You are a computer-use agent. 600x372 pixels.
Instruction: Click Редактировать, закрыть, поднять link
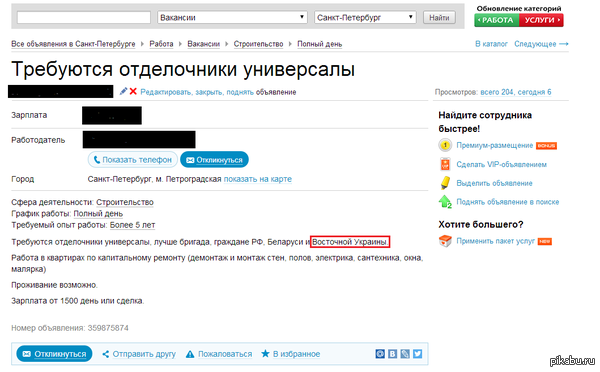197,92
